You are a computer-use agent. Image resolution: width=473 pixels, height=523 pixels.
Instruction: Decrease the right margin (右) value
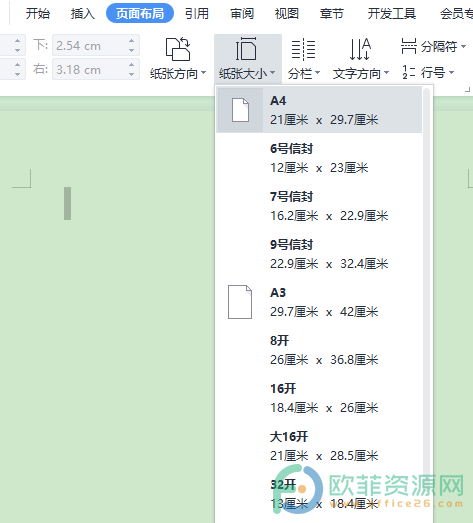(131, 74)
